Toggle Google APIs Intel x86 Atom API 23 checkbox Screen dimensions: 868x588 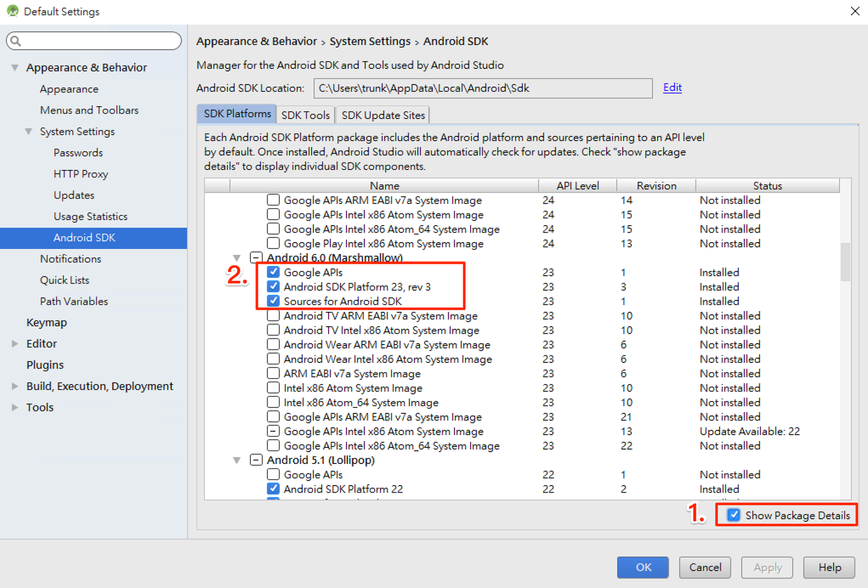pos(273,431)
